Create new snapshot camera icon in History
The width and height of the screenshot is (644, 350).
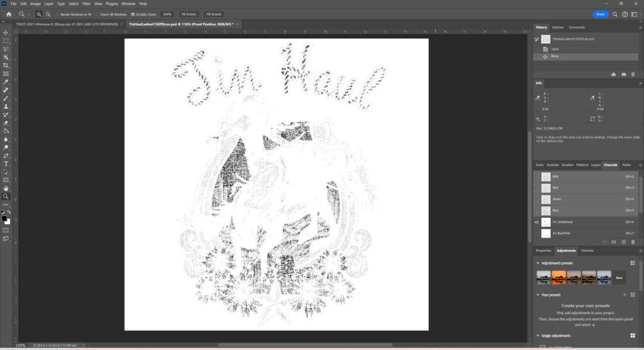(x=623, y=74)
